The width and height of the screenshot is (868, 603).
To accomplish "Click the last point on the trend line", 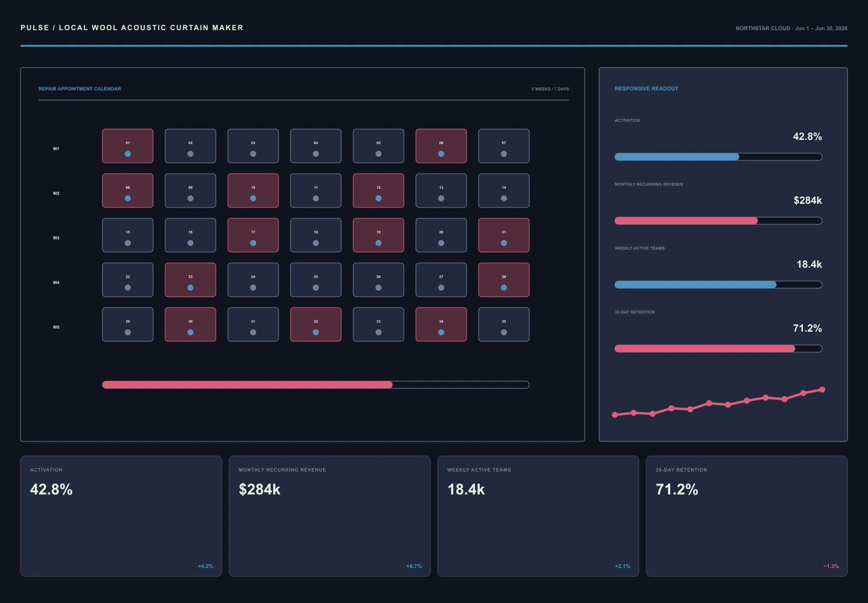I will click(822, 390).
